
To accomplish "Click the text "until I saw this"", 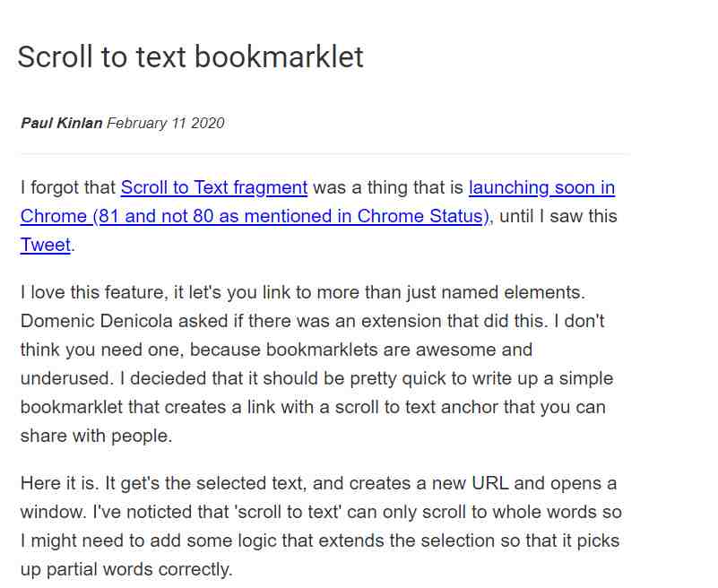I will click(x=558, y=216).
